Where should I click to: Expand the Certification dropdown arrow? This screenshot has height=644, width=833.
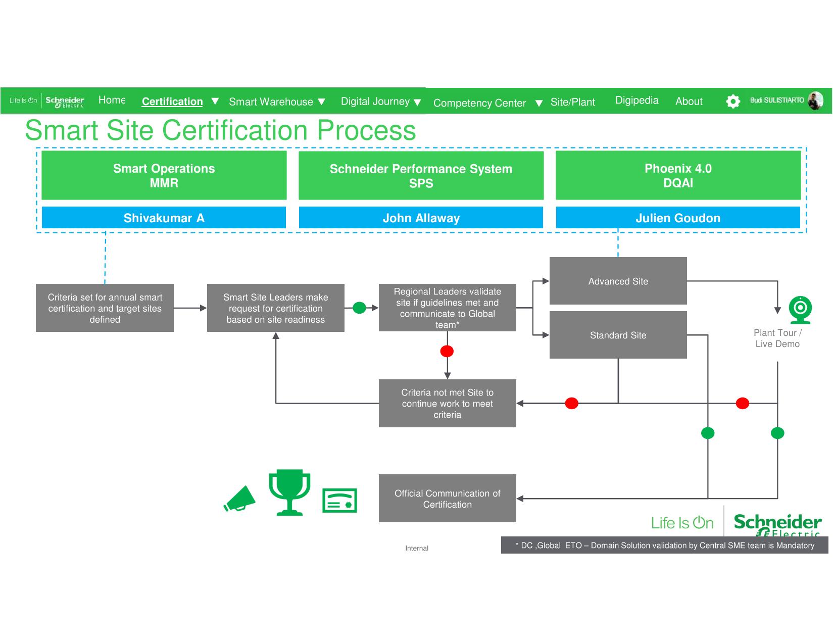click(215, 101)
